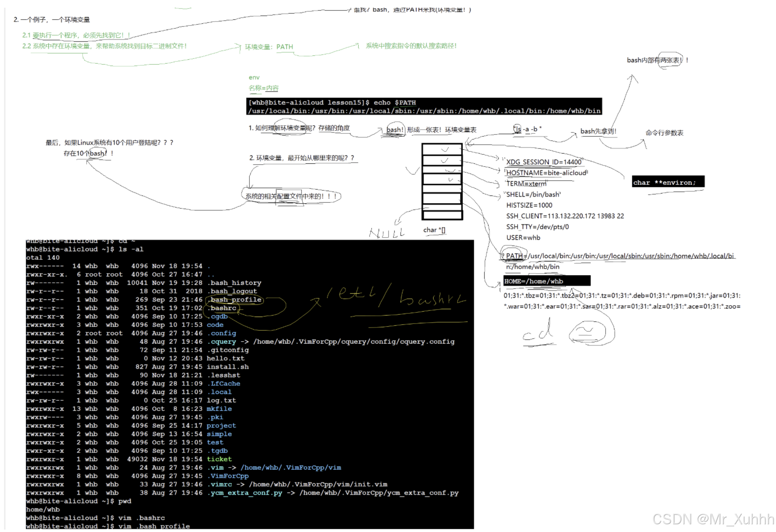Image resolution: width=776 pixels, height=532 pixels.
Task: Click the '.VimForCpp' directory entry
Action: [228, 476]
